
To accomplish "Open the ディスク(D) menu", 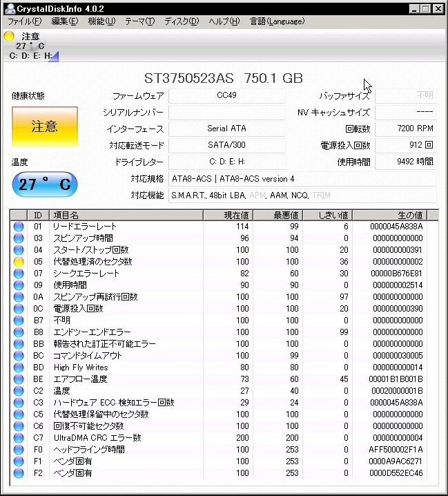I will (182, 21).
